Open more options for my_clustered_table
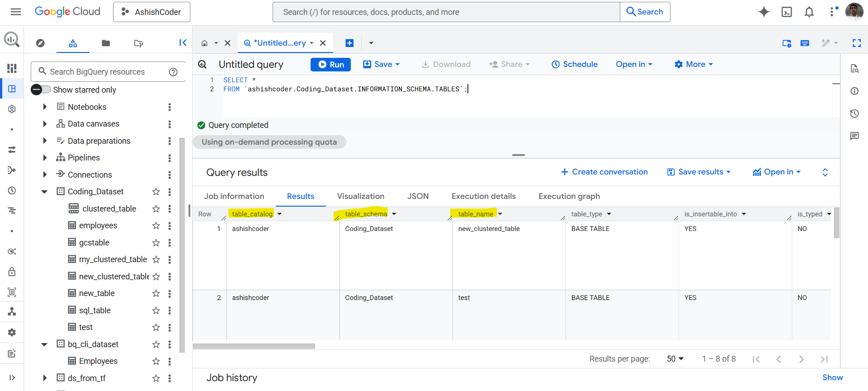This screenshot has height=391, width=868. coord(170,259)
